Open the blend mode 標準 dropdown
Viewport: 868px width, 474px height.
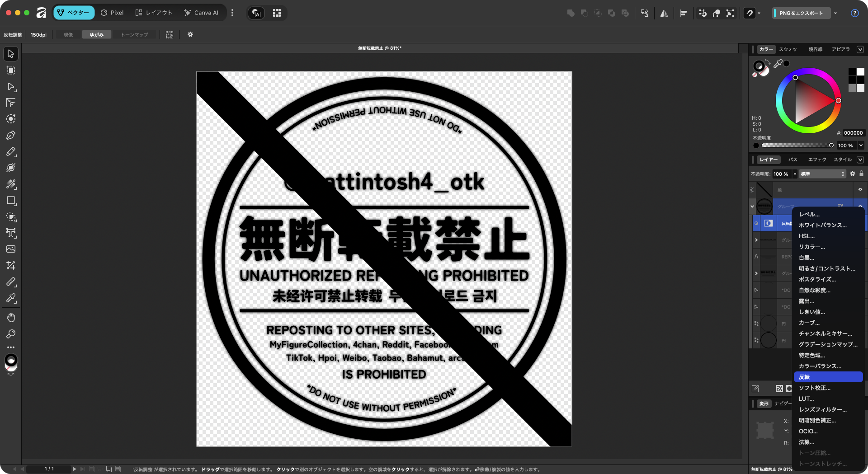(x=822, y=174)
